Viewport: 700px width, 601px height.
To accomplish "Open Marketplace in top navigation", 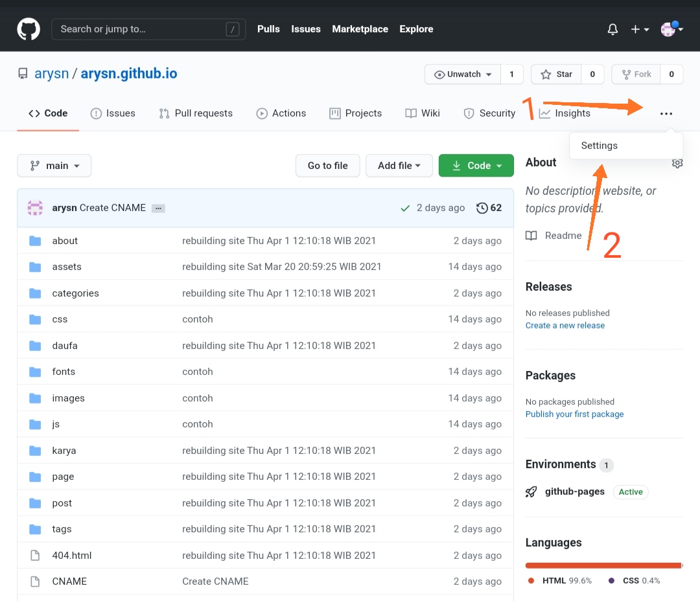I will (x=360, y=29).
